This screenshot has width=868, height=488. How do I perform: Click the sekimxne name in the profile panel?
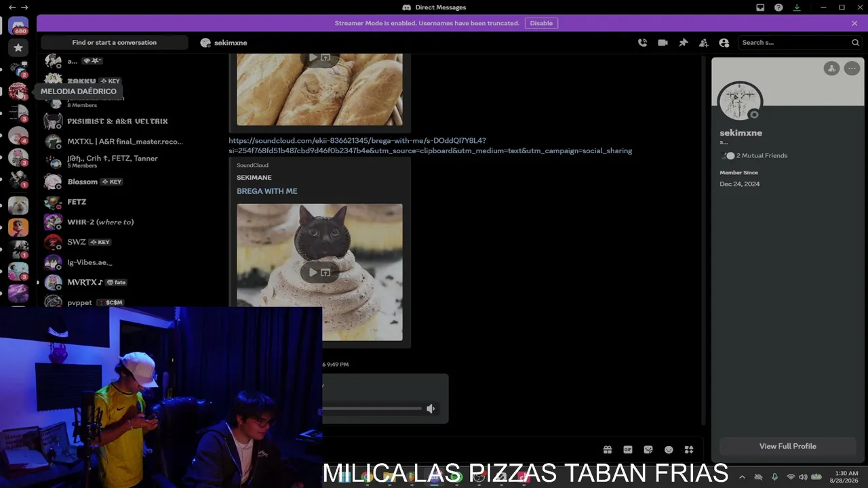741,133
